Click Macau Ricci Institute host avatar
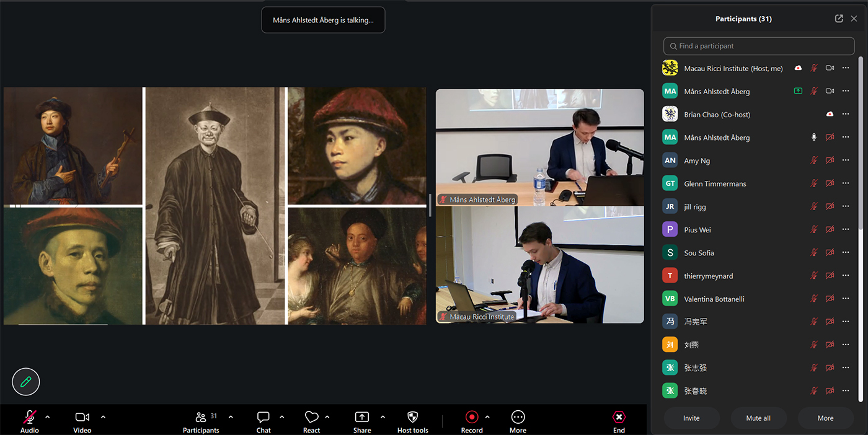868x435 pixels. tap(670, 68)
